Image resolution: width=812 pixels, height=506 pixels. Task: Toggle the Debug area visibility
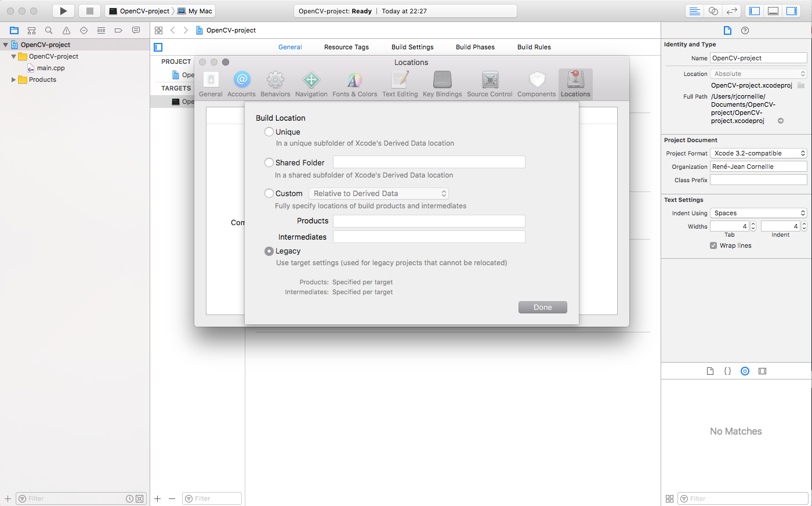click(773, 11)
